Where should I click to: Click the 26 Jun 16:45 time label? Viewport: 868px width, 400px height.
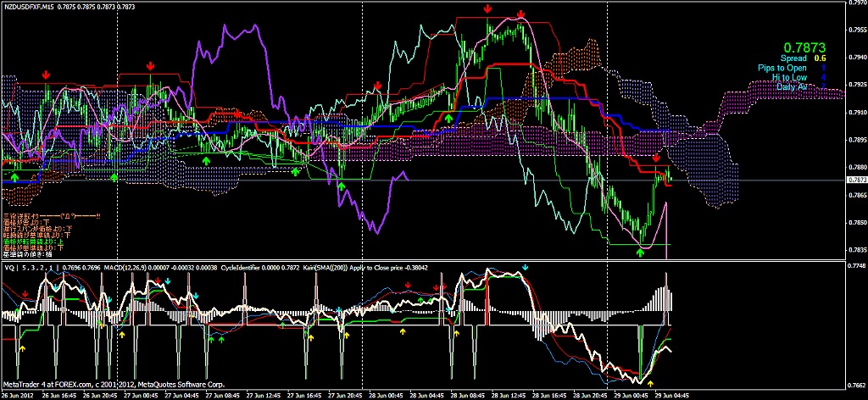pyautogui.click(x=58, y=396)
